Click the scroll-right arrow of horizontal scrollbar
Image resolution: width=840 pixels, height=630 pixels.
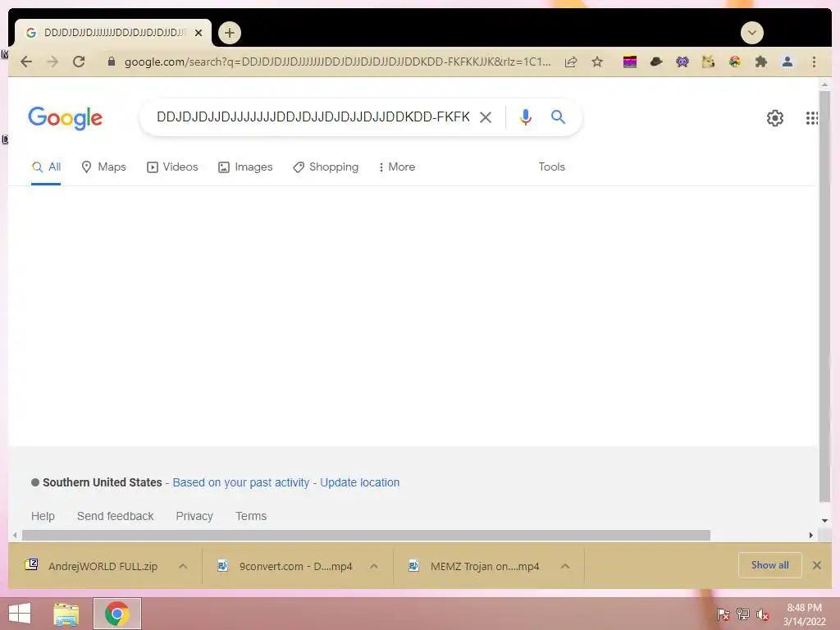[x=811, y=535]
